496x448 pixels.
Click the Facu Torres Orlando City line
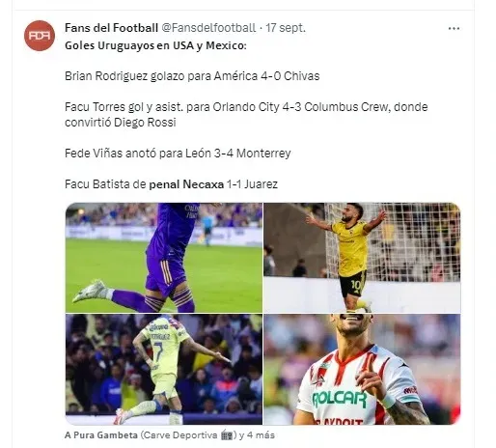point(246,107)
